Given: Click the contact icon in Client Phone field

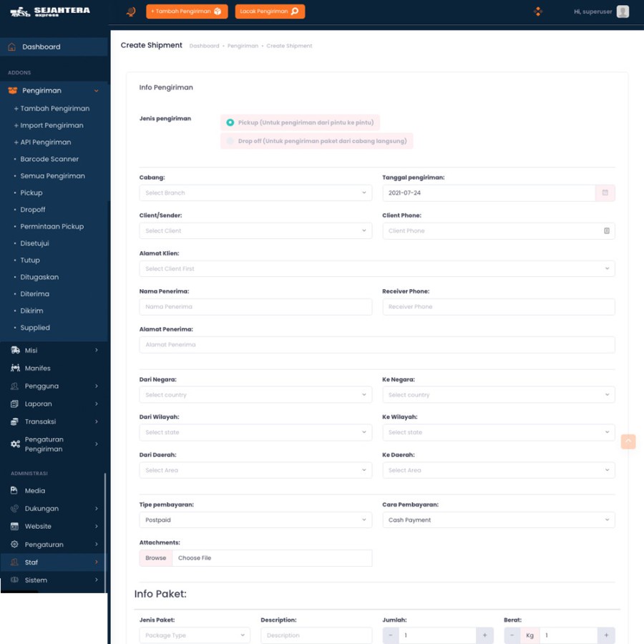Looking at the screenshot, I should pyautogui.click(x=607, y=231).
